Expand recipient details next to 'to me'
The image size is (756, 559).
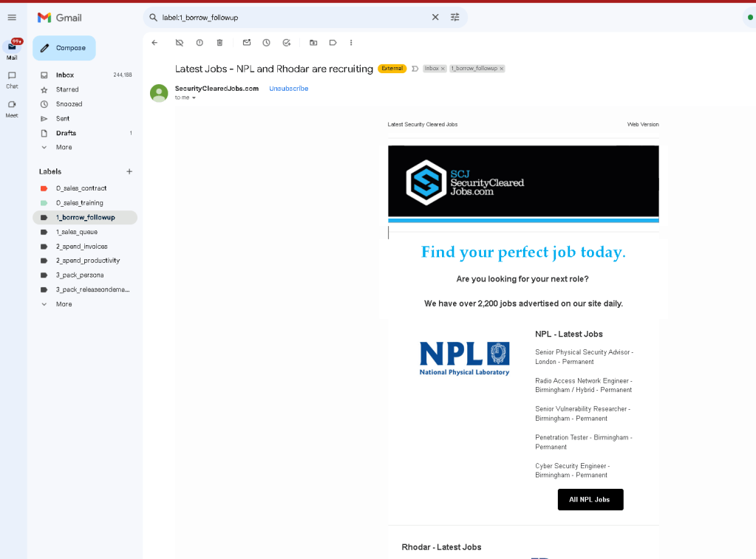click(194, 97)
